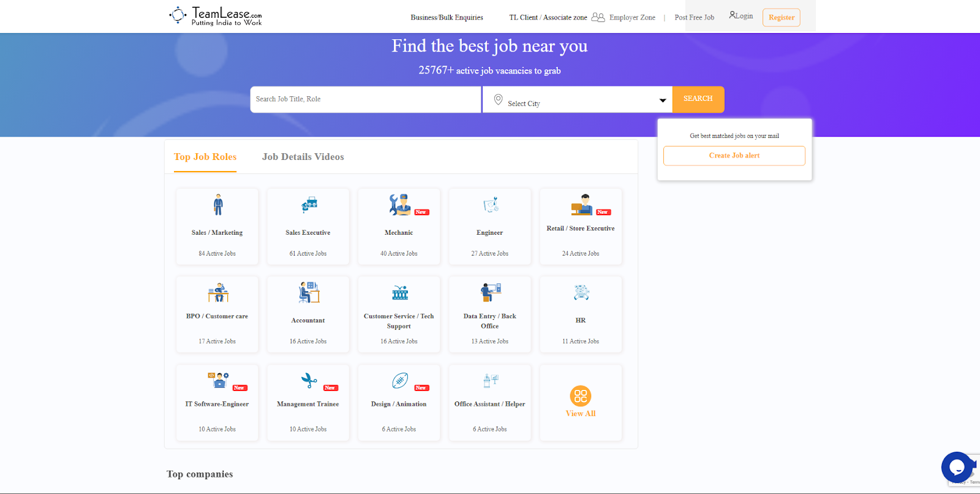980x494 pixels.
Task: Click Sales Executive label text
Action: pos(308,233)
